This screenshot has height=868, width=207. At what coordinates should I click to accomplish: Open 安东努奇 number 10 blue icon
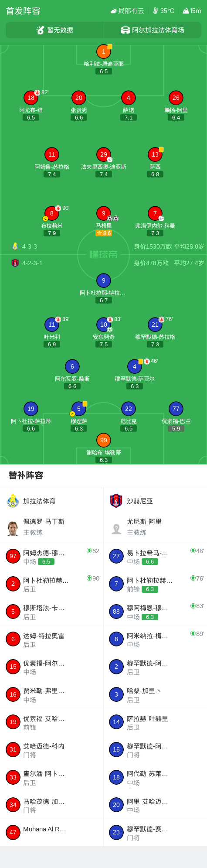point(103,325)
